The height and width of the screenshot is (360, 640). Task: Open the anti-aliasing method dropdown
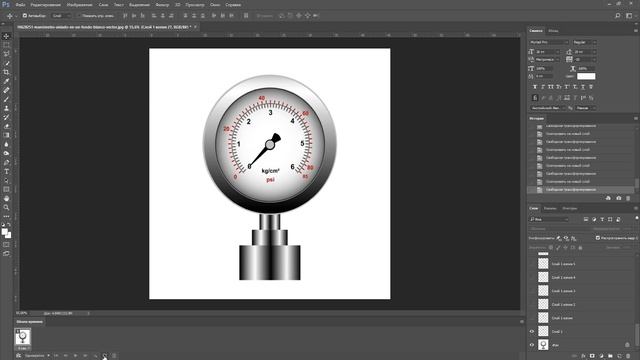point(585,108)
